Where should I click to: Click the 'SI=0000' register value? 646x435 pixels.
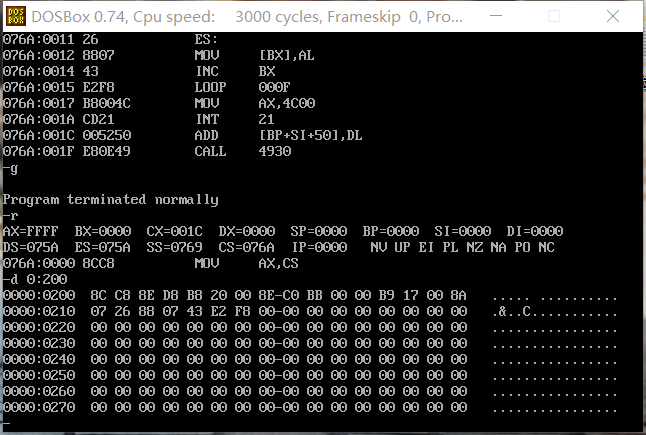tap(463, 231)
